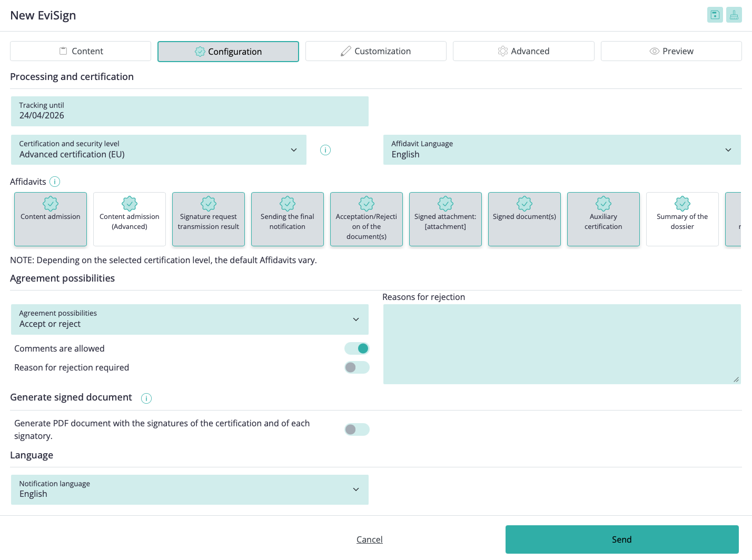This screenshot has width=752, height=560.
Task: Click the Affidavit Language chevron arrow
Action: click(728, 150)
